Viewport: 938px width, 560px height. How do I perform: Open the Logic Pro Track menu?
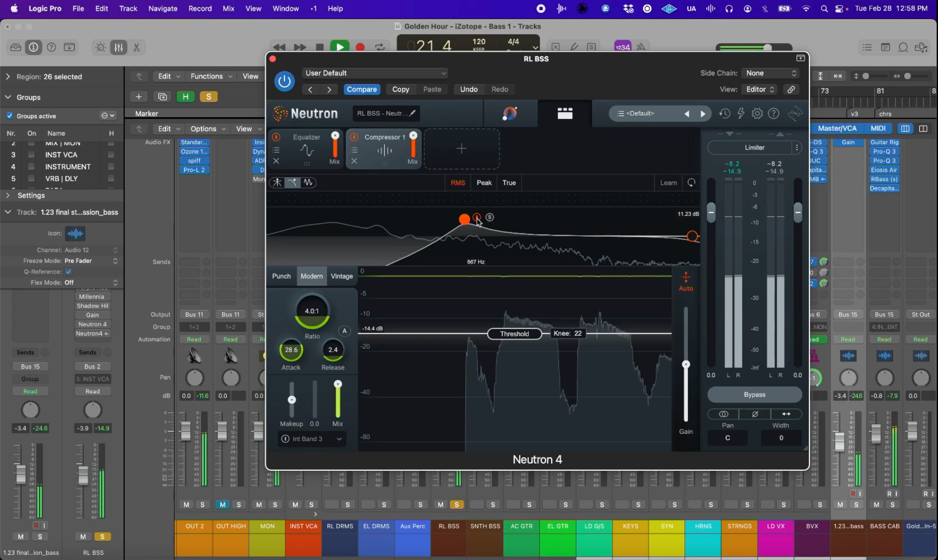(x=128, y=8)
